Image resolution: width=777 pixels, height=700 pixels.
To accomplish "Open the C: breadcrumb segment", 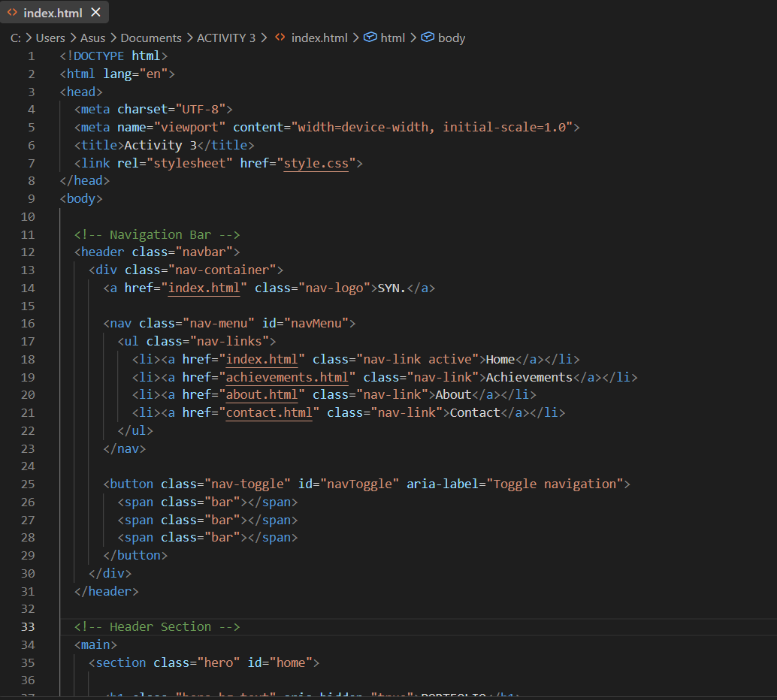I will [x=15, y=38].
